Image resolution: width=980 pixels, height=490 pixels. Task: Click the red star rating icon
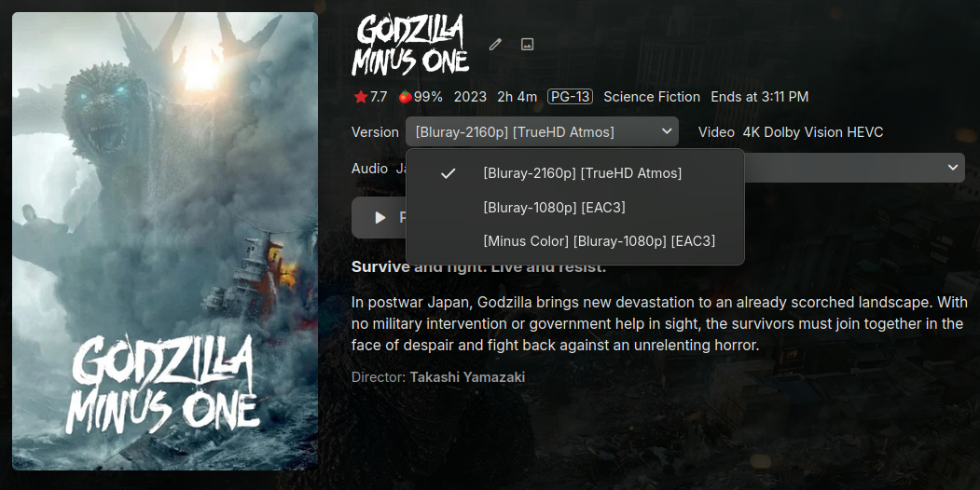[x=360, y=97]
